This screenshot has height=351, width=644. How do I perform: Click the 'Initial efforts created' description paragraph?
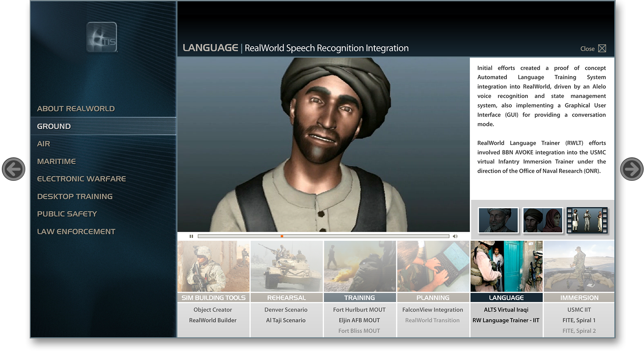tap(541, 96)
